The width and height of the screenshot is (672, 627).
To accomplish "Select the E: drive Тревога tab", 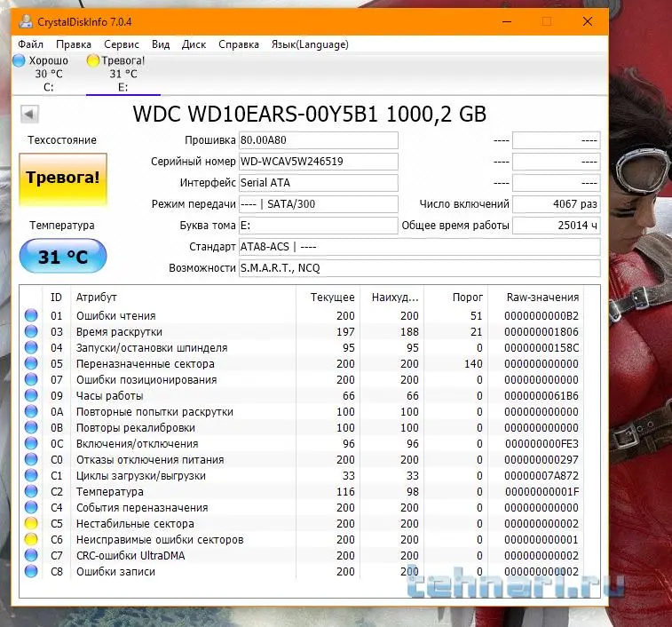I will [123, 74].
